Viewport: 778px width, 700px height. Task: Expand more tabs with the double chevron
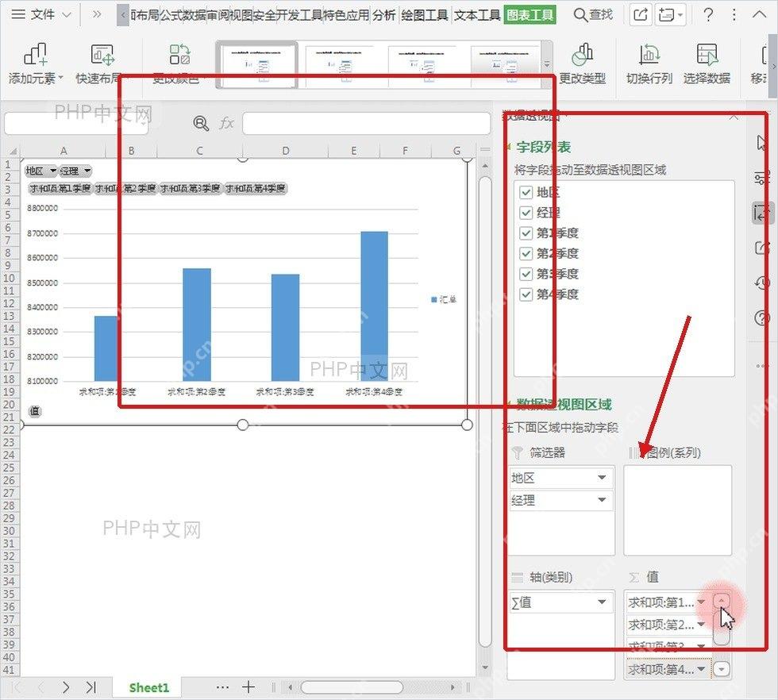[97, 15]
